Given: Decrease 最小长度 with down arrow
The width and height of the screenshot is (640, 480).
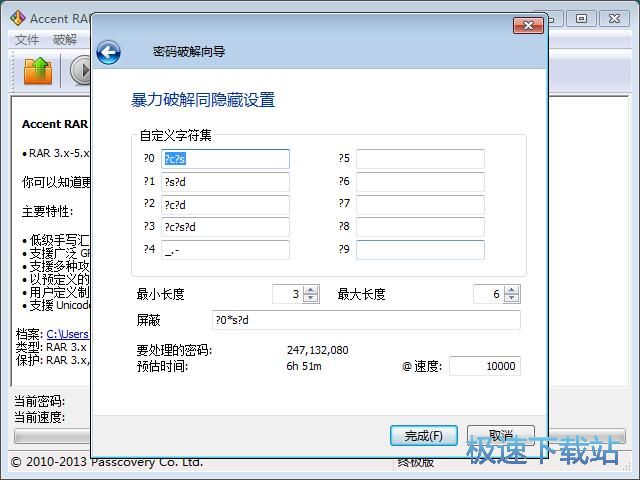Looking at the screenshot, I should (x=311, y=298).
